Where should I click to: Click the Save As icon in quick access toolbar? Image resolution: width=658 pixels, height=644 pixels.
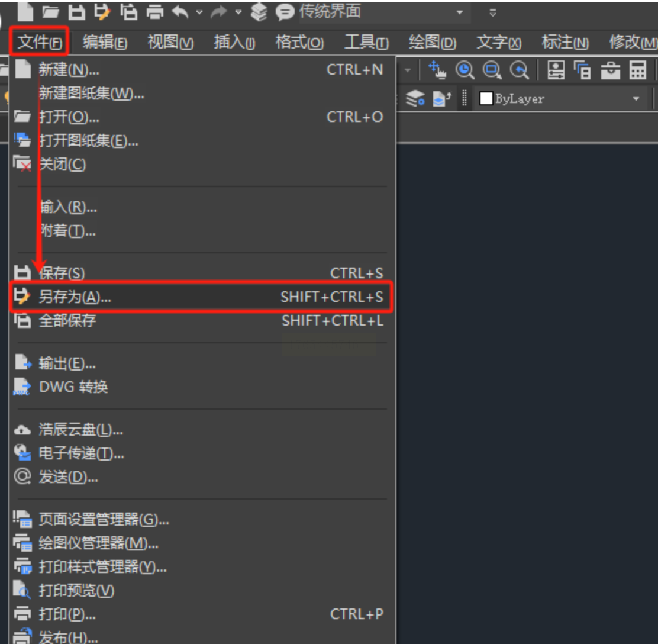102,12
